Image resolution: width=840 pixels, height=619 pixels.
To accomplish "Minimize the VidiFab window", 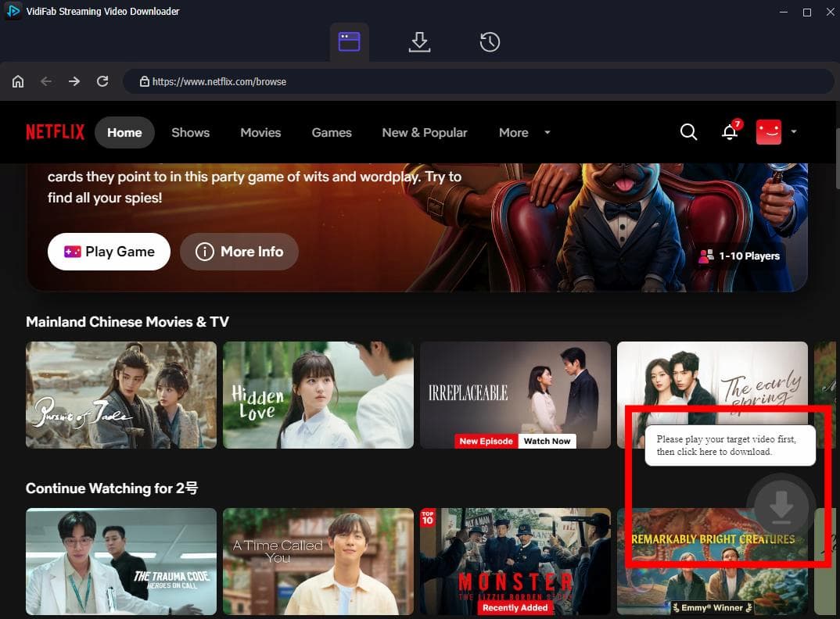I will coord(783,12).
